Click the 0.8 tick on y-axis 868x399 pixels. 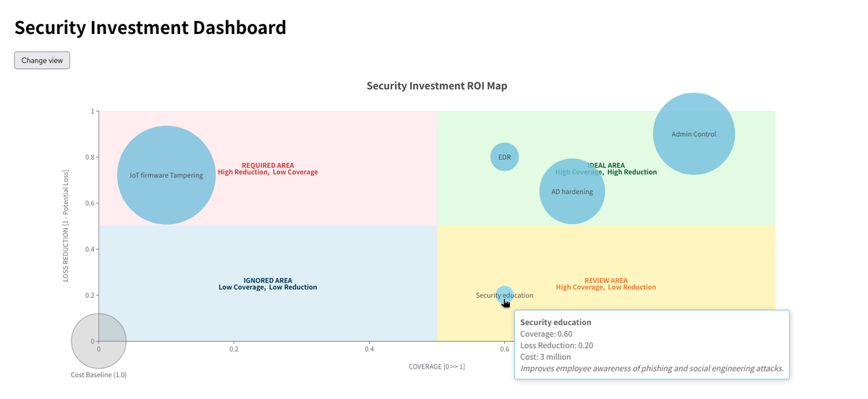[89, 157]
